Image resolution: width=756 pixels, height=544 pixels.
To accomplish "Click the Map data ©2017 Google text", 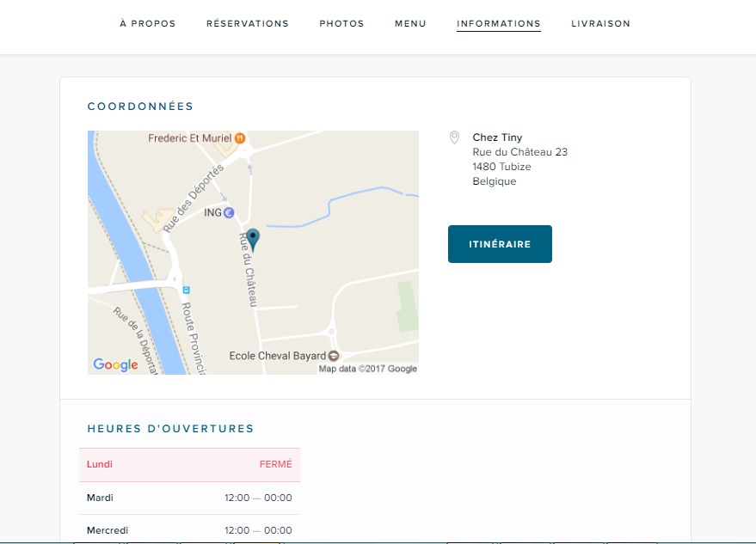I will tap(367, 369).
